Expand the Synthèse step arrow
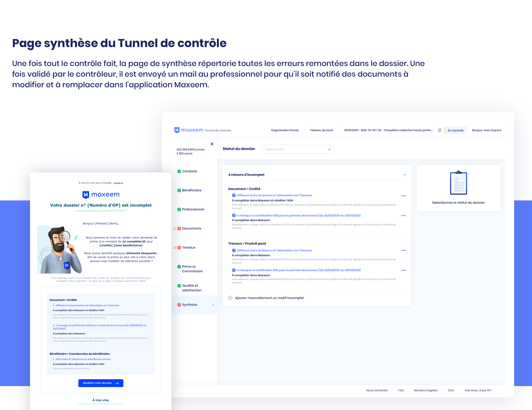The image size is (532, 410). (213, 305)
